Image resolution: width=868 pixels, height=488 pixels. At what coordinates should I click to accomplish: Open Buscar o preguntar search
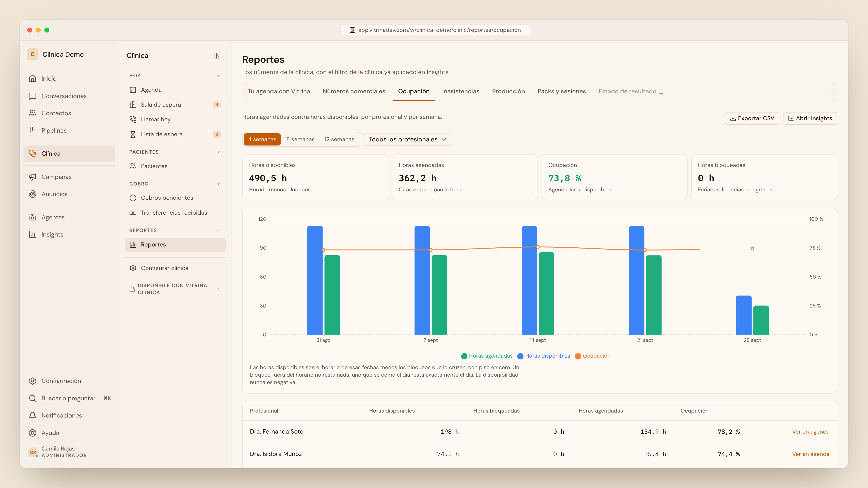tap(69, 398)
